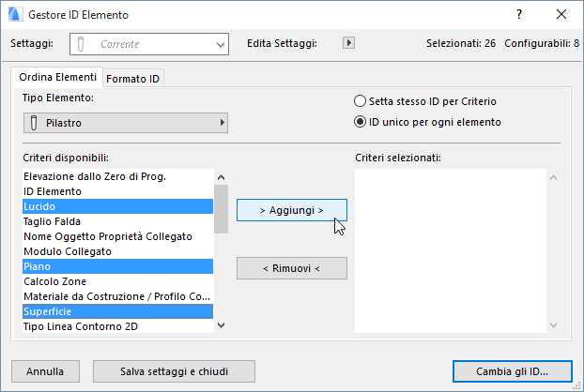Screen dimensions: 584x392
Task: Select the Ordina Elementi tab
Action: click(x=57, y=77)
